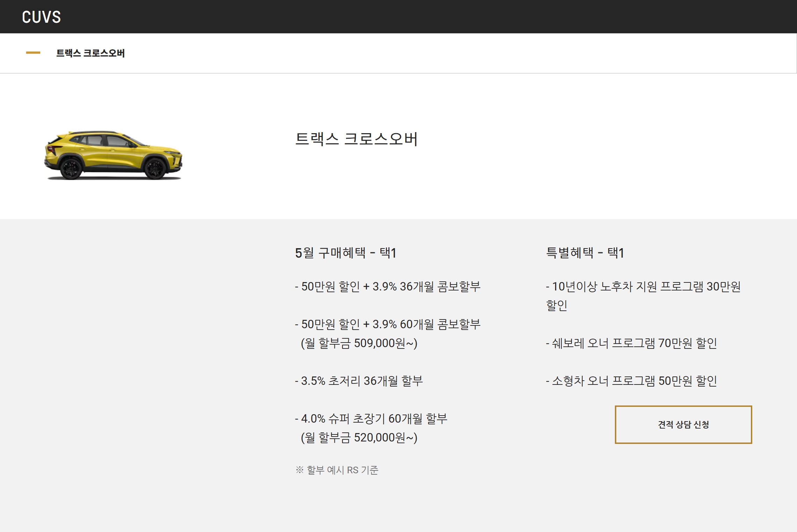Select the 4.0% 슈퍼 초장기 60개월 할부 line

coord(371,419)
